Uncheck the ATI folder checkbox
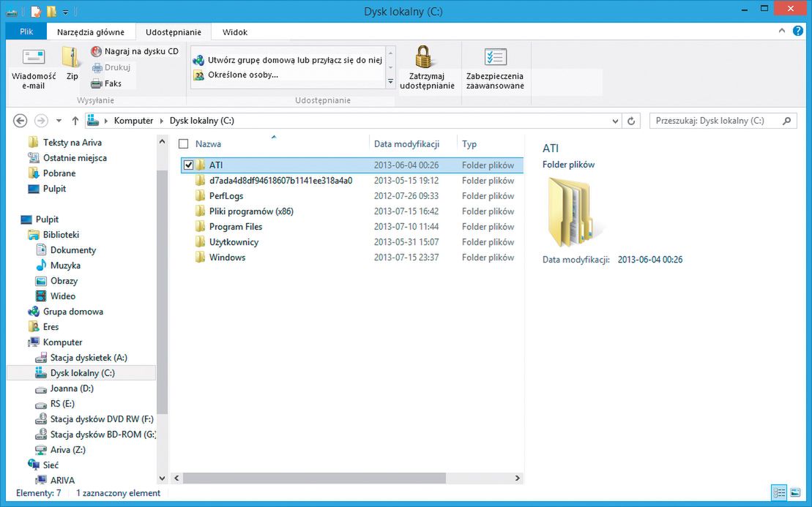812x507 pixels. pyautogui.click(x=188, y=165)
